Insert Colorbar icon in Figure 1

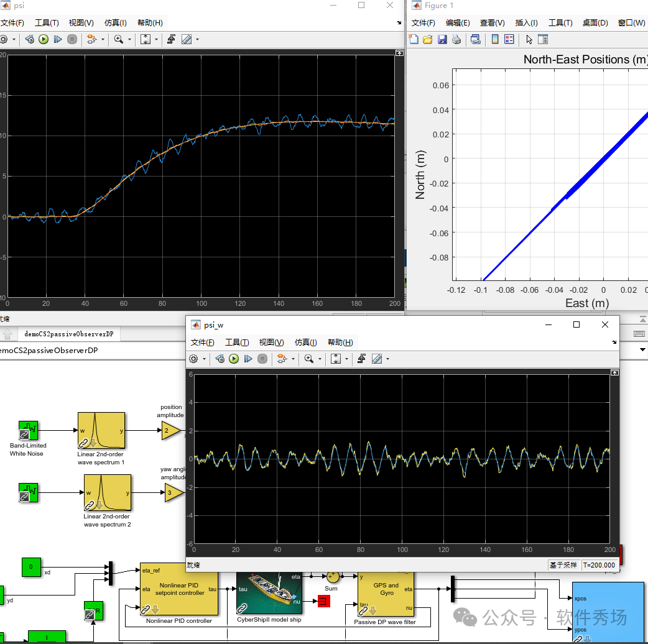[x=494, y=40]
